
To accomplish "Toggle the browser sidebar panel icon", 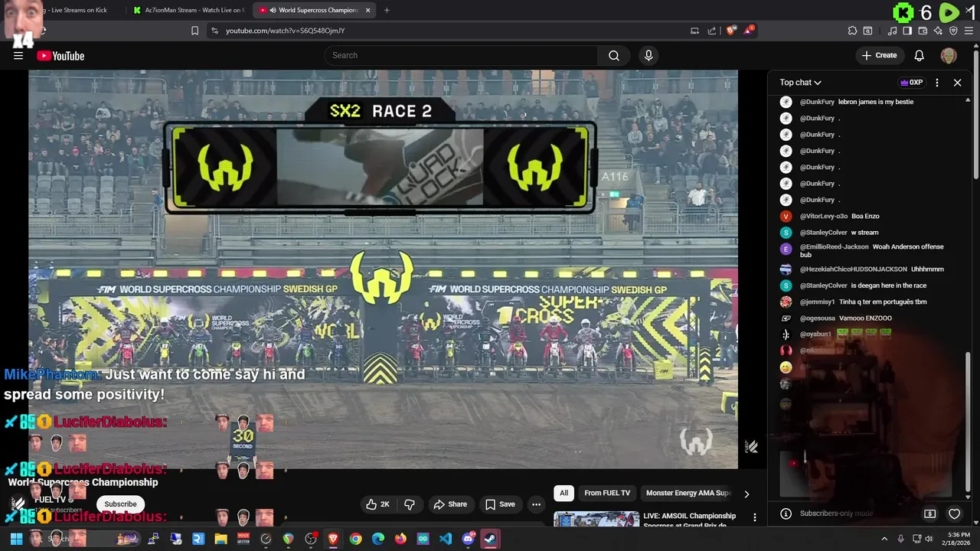I will [907, 31].
